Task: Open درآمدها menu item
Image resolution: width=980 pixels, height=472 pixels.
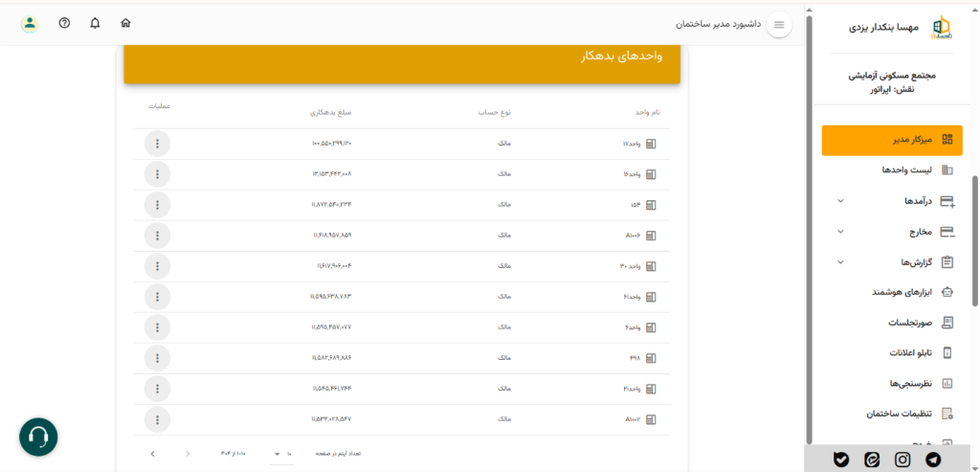Action: 892,201
